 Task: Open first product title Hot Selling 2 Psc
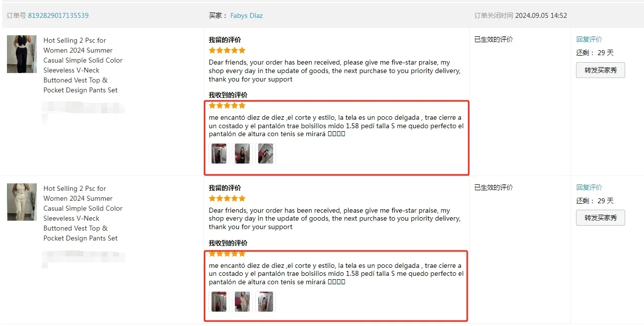83,65
